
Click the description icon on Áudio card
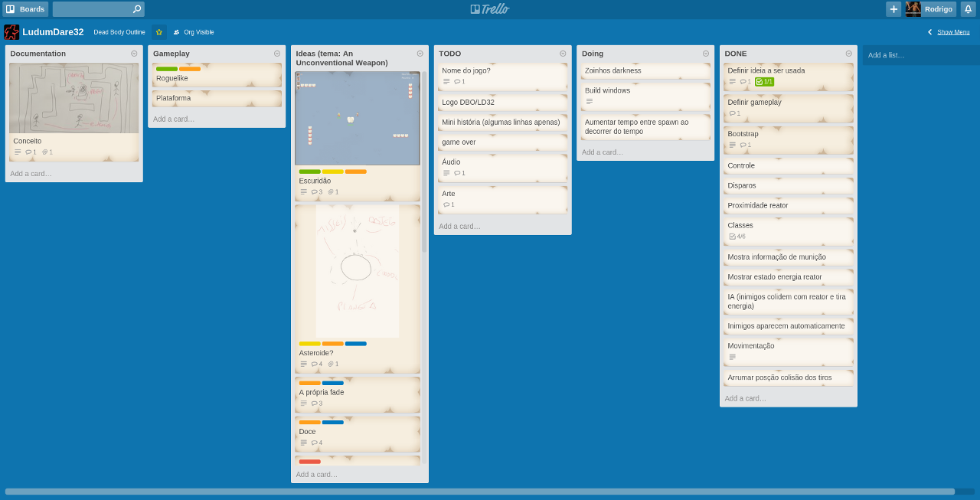446,173
